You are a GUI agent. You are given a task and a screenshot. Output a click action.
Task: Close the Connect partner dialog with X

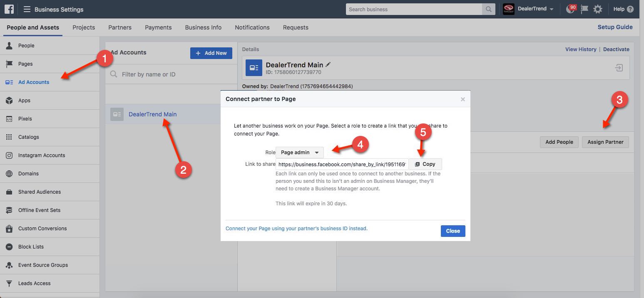click(x=463, y=99)
